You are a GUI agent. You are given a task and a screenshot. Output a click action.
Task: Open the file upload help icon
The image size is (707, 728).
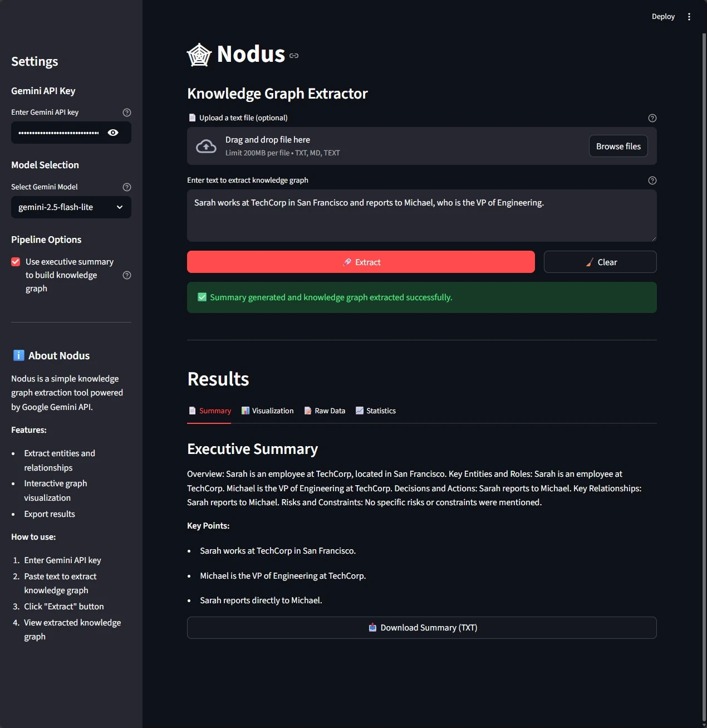point(652,118)
